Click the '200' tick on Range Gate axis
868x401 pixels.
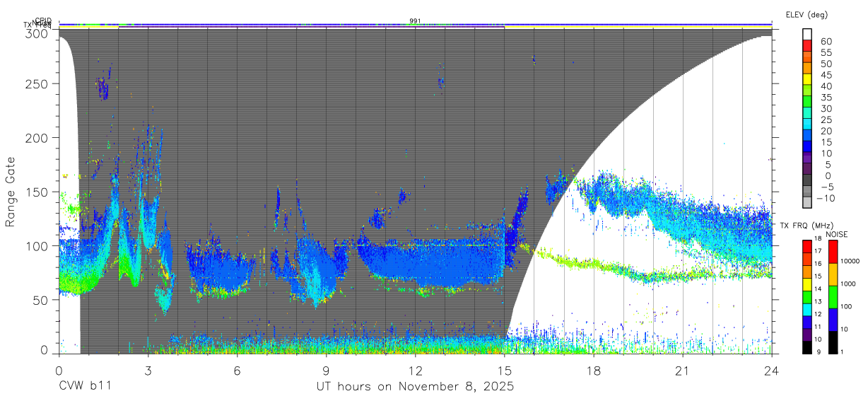(x=37, y=138)
